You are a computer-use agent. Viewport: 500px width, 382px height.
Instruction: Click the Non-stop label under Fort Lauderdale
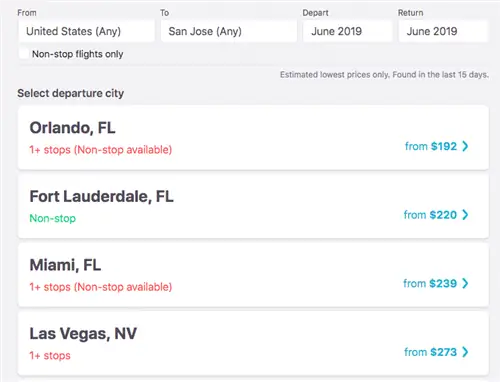53,218
